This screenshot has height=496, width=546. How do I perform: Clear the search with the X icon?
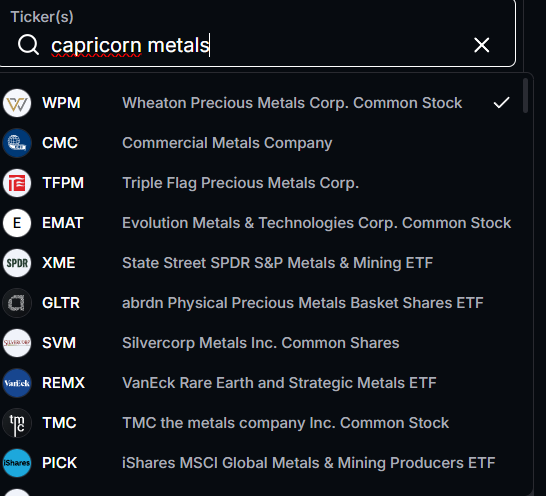click(x=482, y=45)
